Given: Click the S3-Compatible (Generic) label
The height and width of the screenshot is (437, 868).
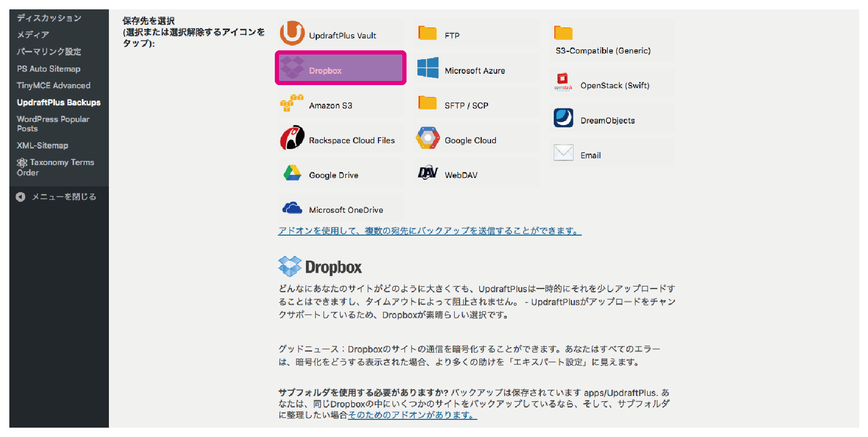Looking at the screenshot, I should [603, 50].
